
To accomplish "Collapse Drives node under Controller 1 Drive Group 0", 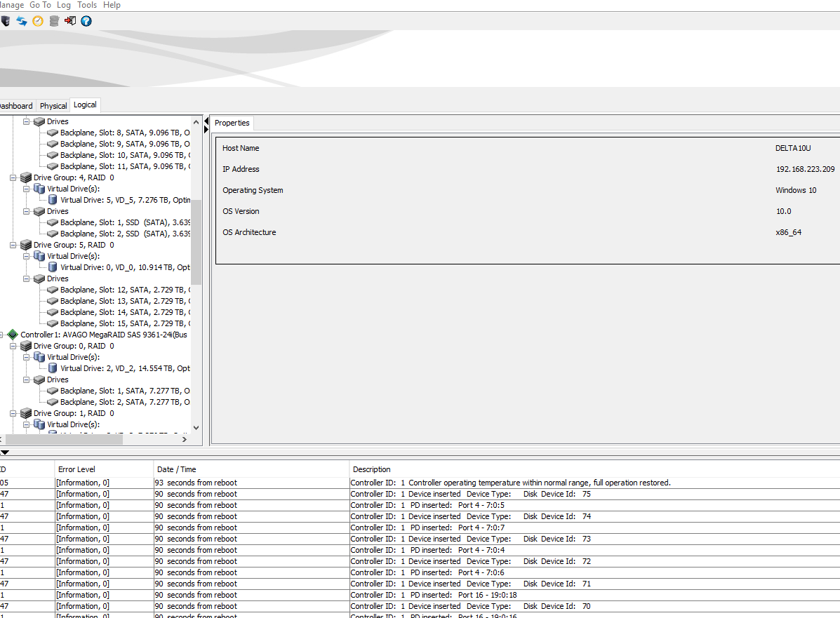I will (27, 379).
